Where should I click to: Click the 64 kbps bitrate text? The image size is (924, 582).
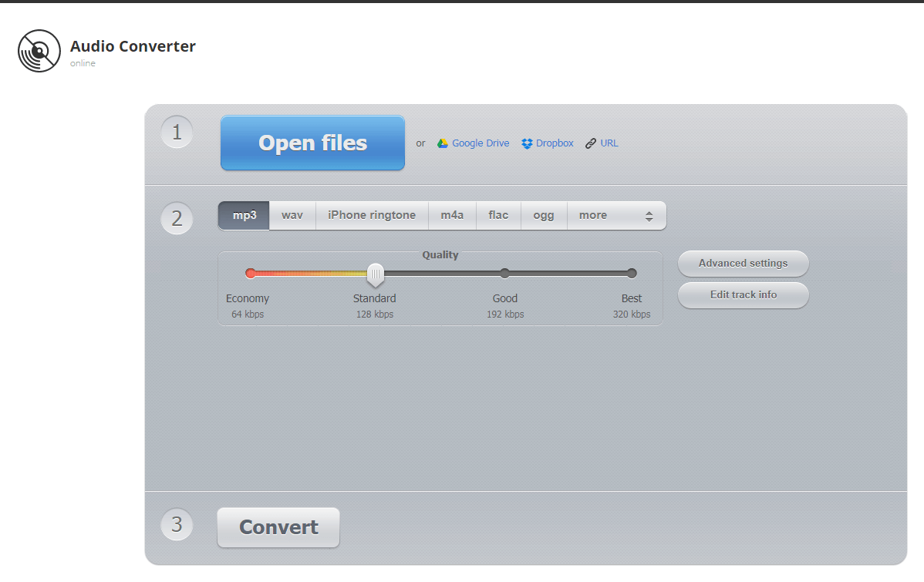point(248,315)
